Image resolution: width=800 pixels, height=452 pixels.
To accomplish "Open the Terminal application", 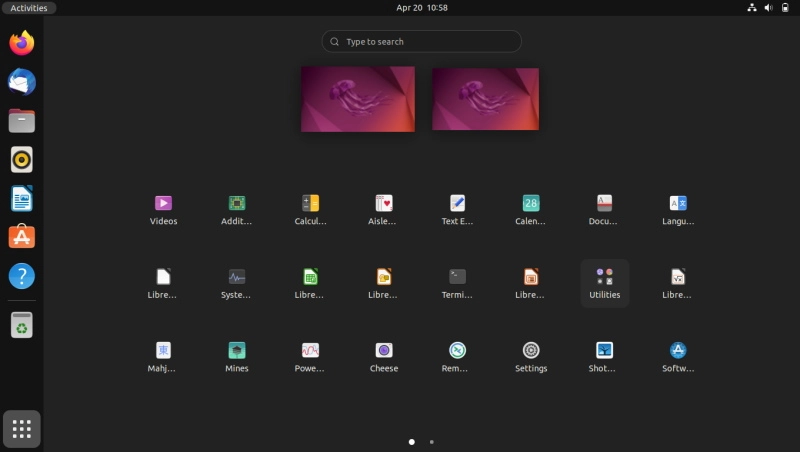I will point(457,283).
